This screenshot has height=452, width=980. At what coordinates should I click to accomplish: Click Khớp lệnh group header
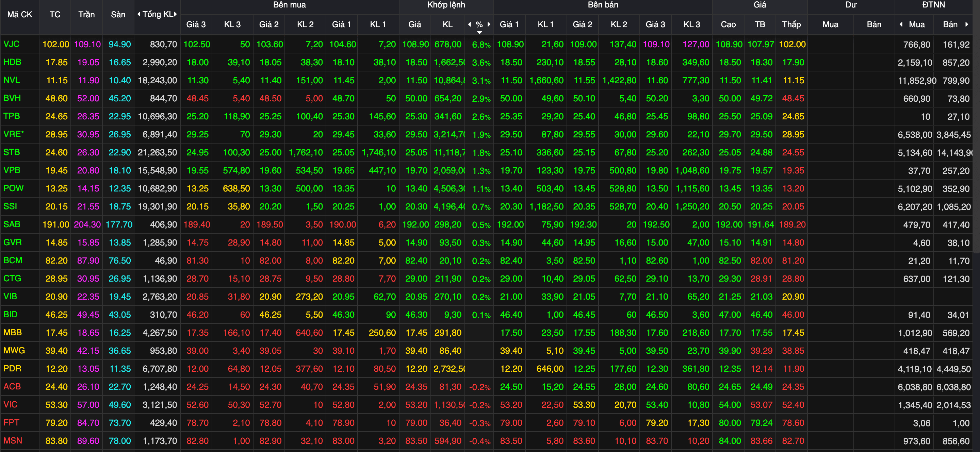446,5
